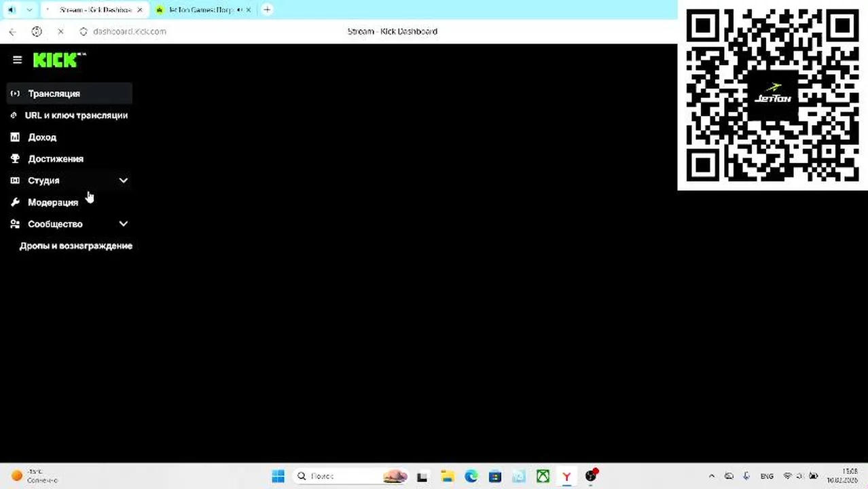Click the trophy icon beside Достижения
Image resolution: width=868 pixels, height=489 pixels.
coord(15,159)
